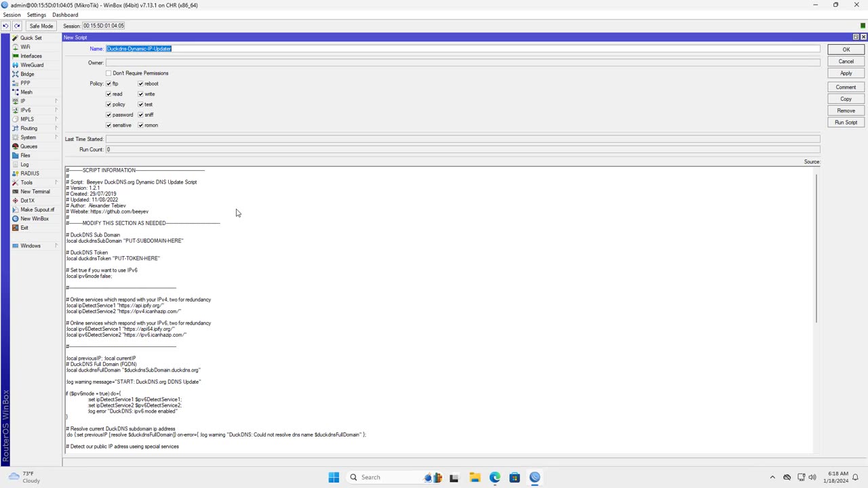This screenshot has height=488, width=868.
Task: Click the Undo arrow icon
Action: click(x=5, y=26)
